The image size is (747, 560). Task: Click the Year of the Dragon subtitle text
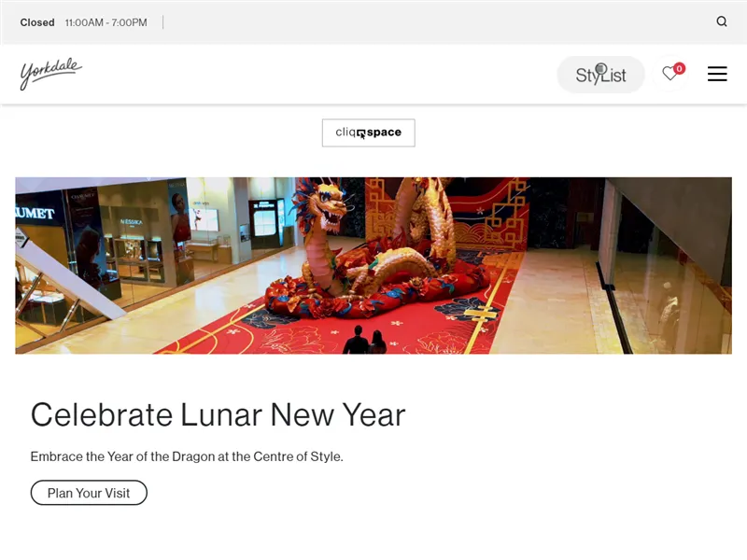coord(187,456)
